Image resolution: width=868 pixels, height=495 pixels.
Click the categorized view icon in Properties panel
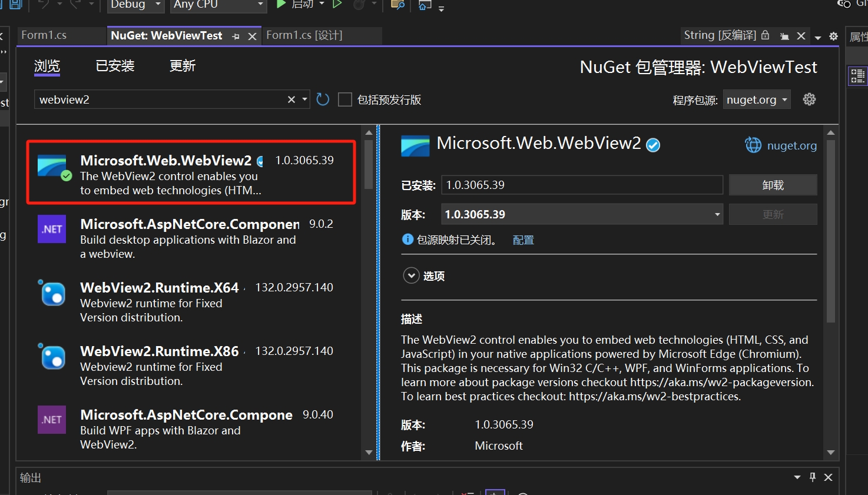tap(857, 76)
